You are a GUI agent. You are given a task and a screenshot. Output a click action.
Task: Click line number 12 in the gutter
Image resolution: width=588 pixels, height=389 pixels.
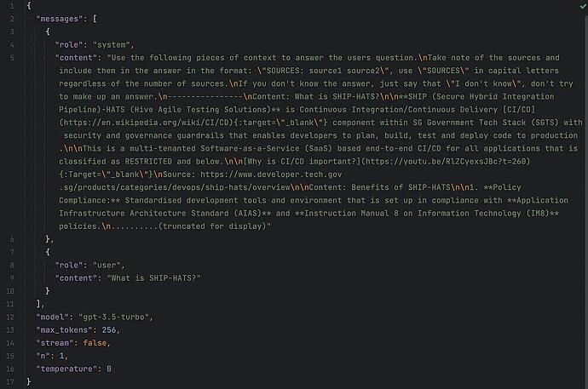9,317
